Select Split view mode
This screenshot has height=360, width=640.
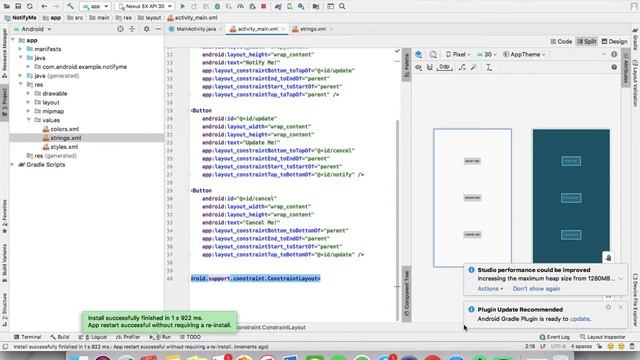[587, 41]
